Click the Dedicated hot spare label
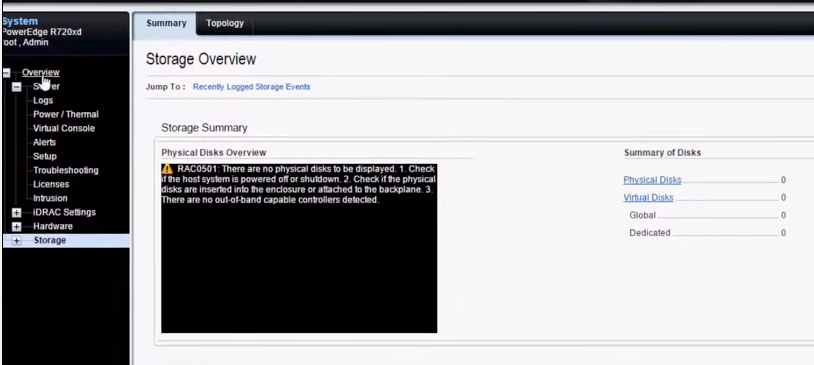Viewport: 814px width, 365px height. tap(649, 233)
